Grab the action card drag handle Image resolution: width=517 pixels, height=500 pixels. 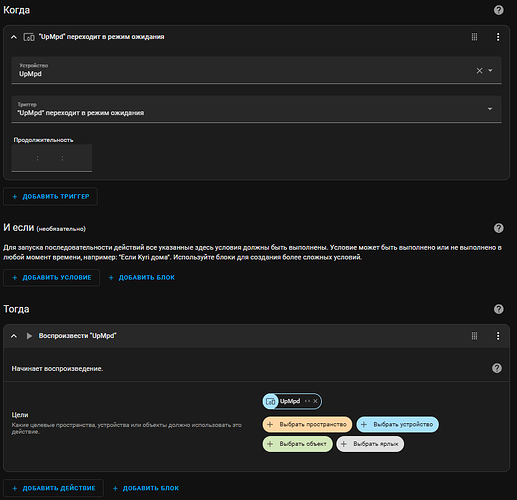(x=474, y=336)
